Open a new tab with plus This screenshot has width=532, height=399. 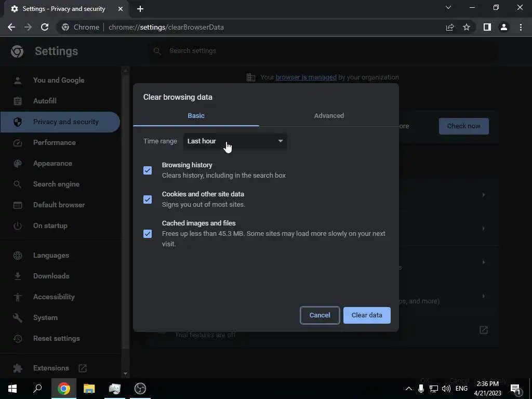point(140,9)
